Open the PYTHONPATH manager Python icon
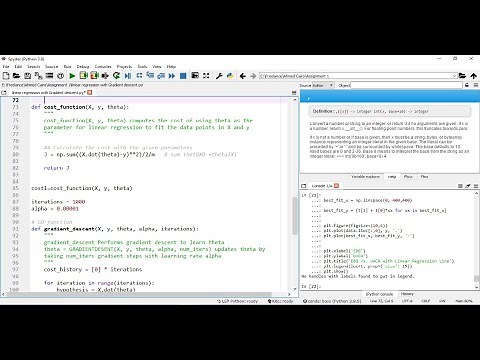 [x=230, y=76]
